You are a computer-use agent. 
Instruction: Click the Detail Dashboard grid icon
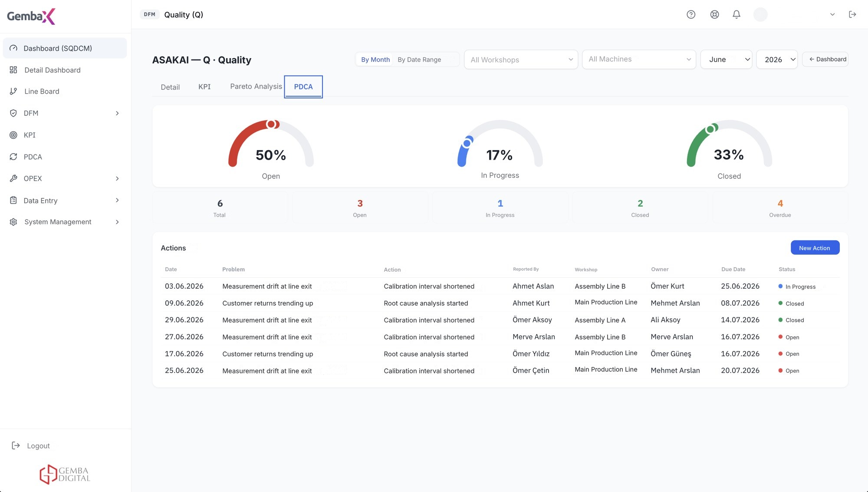pyautogui.click(x=13, y=70)
